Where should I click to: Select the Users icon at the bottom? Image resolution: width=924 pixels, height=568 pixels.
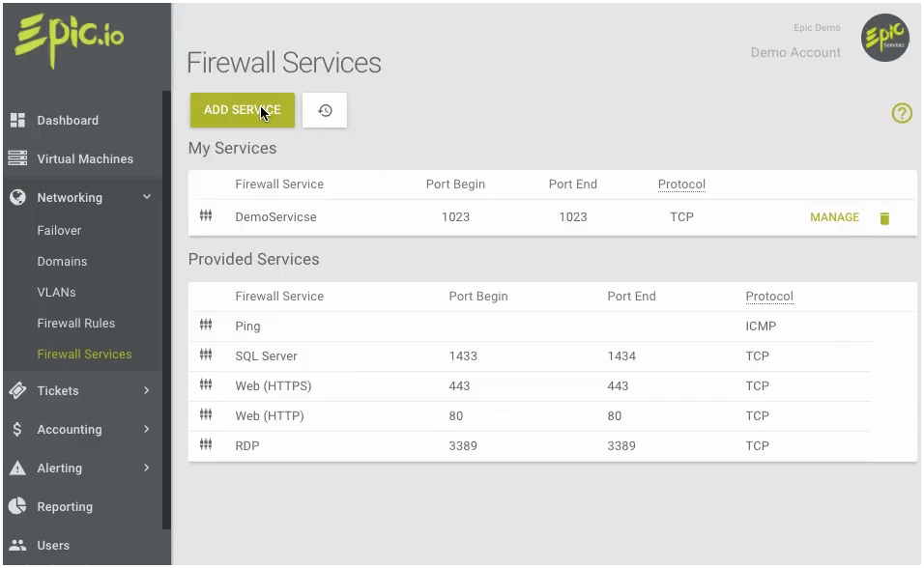19,544
